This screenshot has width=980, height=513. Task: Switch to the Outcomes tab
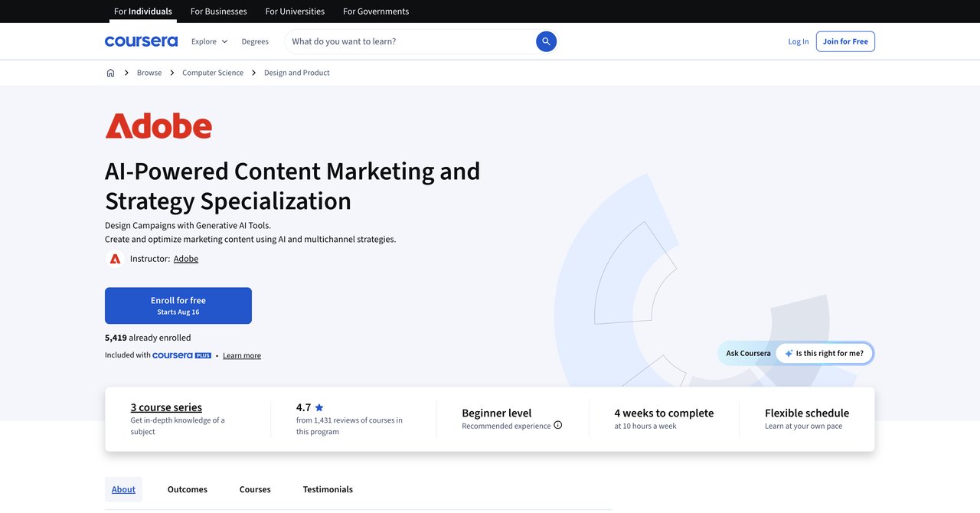(188, 489)
